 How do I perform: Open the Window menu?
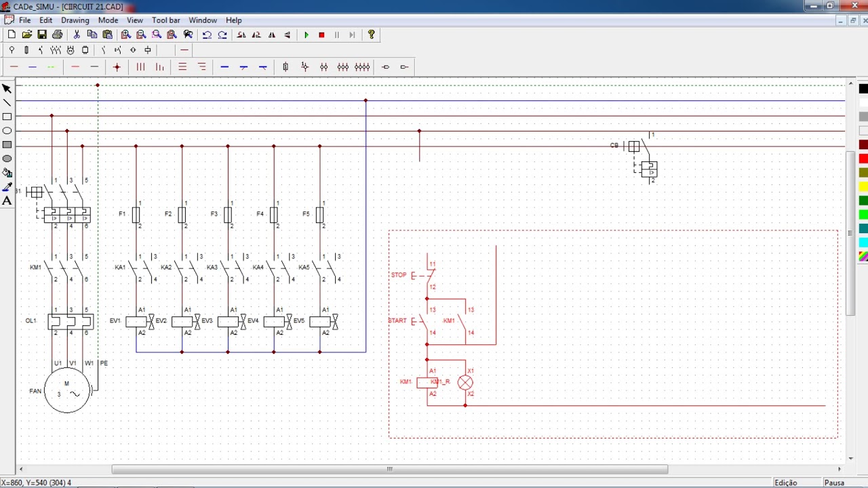point(203,20)
